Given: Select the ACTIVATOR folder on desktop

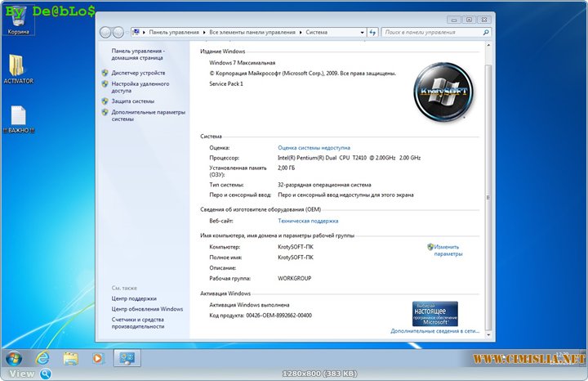Looking at the screenshot, I should (18, 69).
